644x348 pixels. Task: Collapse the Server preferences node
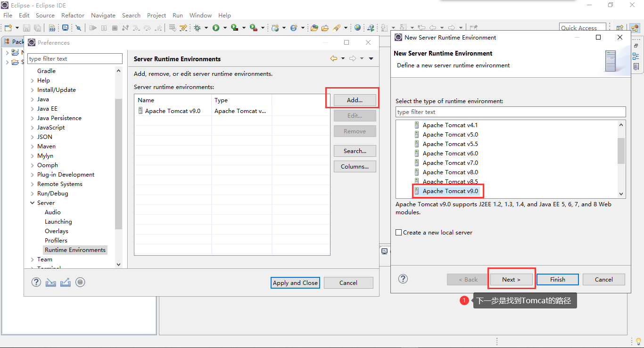pos(32,203)
